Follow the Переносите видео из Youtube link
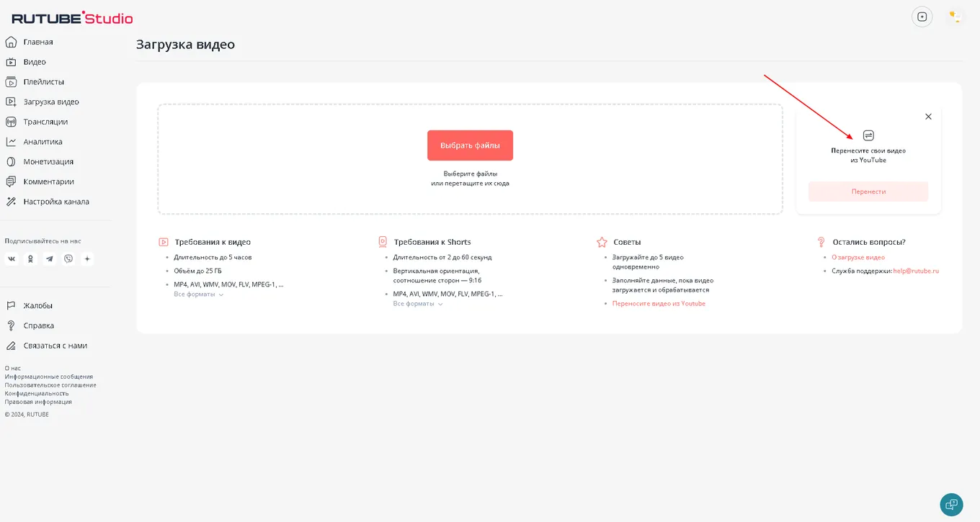This screenshot has height=522, width=980. (x=659, y=303)
